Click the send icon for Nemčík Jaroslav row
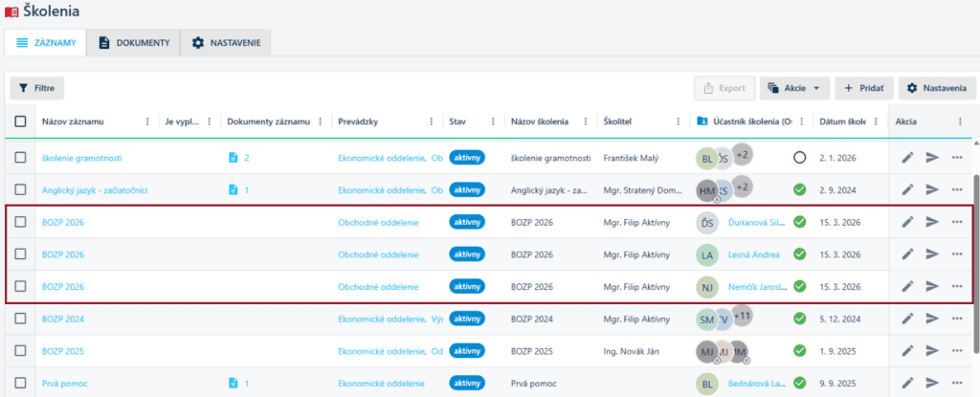 (932, 287)
